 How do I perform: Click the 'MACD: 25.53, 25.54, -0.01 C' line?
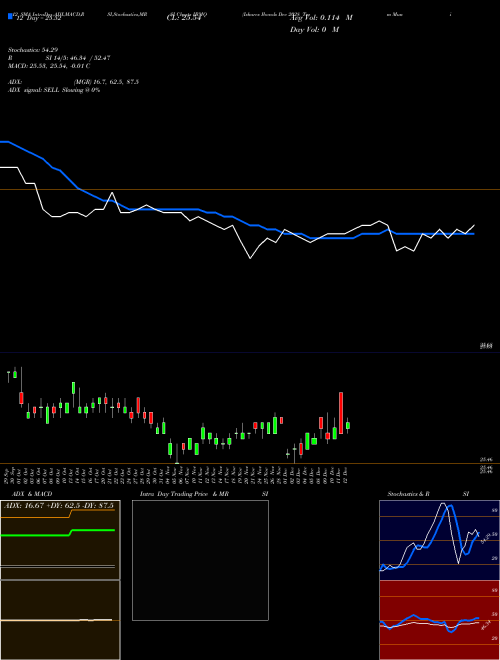point(49,66)
